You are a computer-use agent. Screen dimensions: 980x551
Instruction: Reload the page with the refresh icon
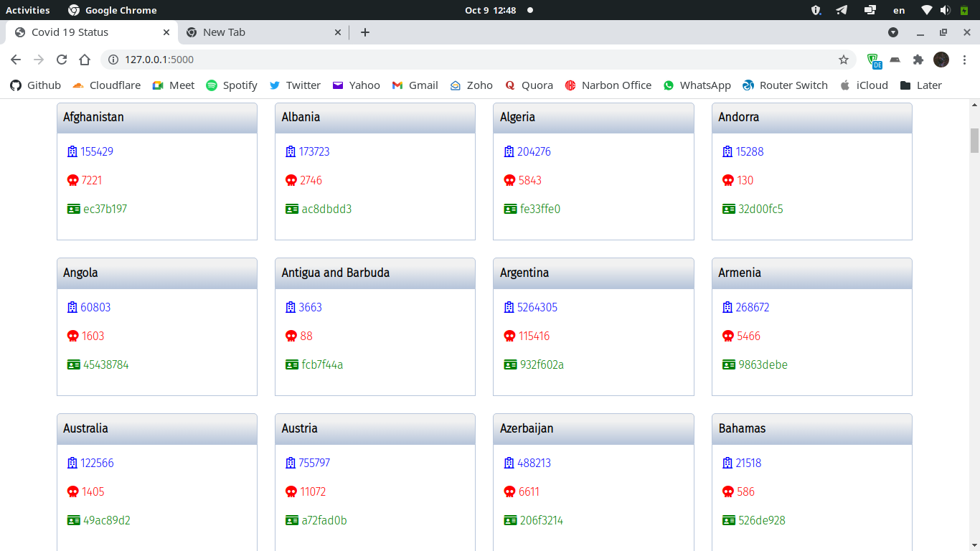[x=62, y=60]
